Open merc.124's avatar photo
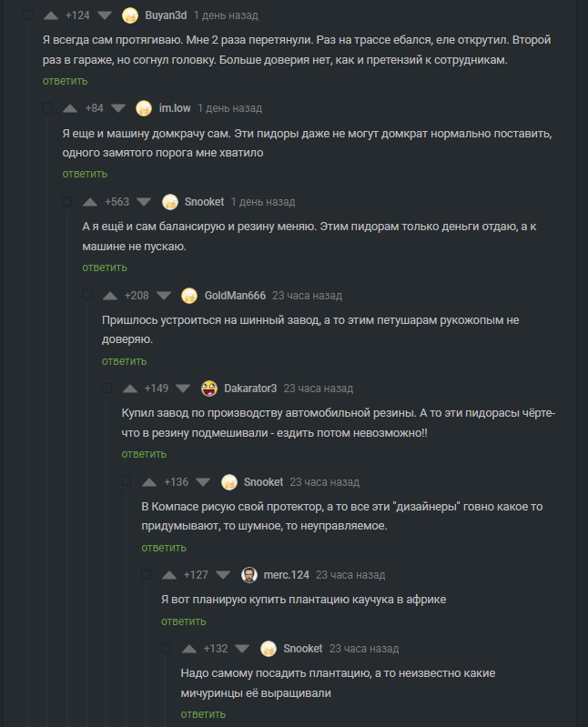588x727 pixels. pos(249,575)
